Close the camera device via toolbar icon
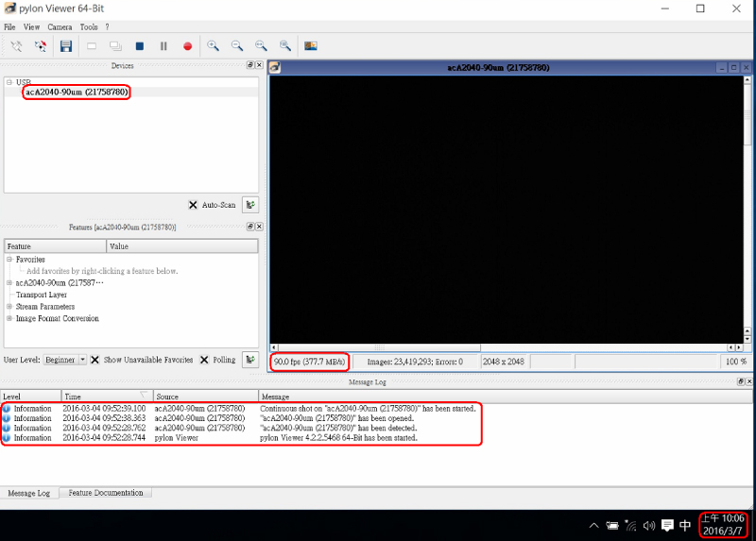The width and height of the screenshot is (756, 541). tap(41, 45)
